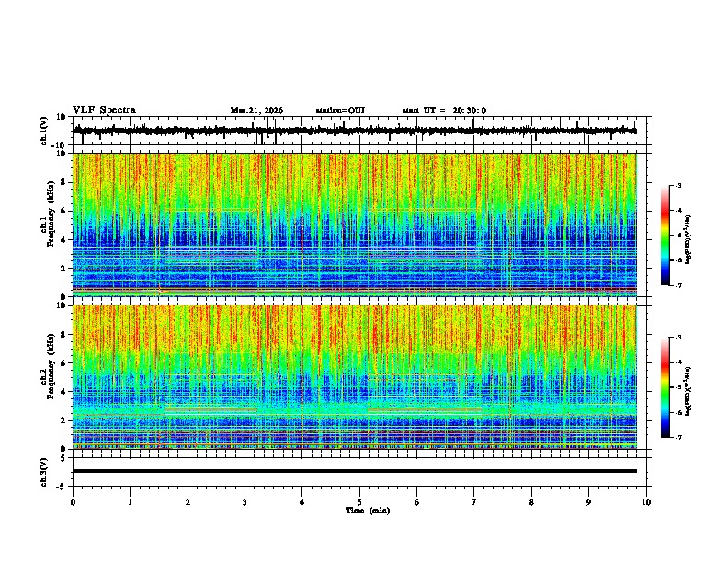Click the ch.1 voltage waveform trace

click(354, 131)
